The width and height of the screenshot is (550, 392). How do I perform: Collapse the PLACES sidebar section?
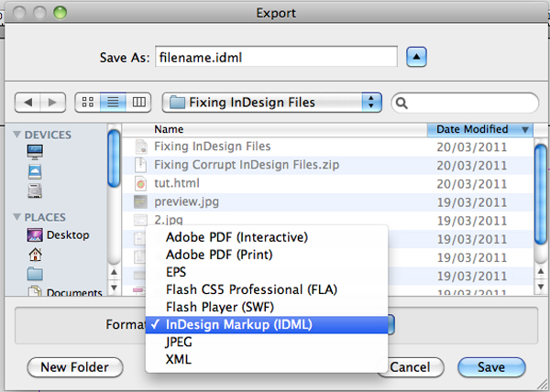[16, 217]
